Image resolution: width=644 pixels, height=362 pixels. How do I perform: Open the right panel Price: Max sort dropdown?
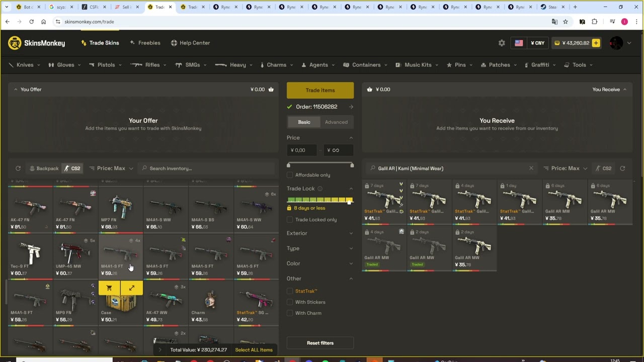click(x=566, y=168)
